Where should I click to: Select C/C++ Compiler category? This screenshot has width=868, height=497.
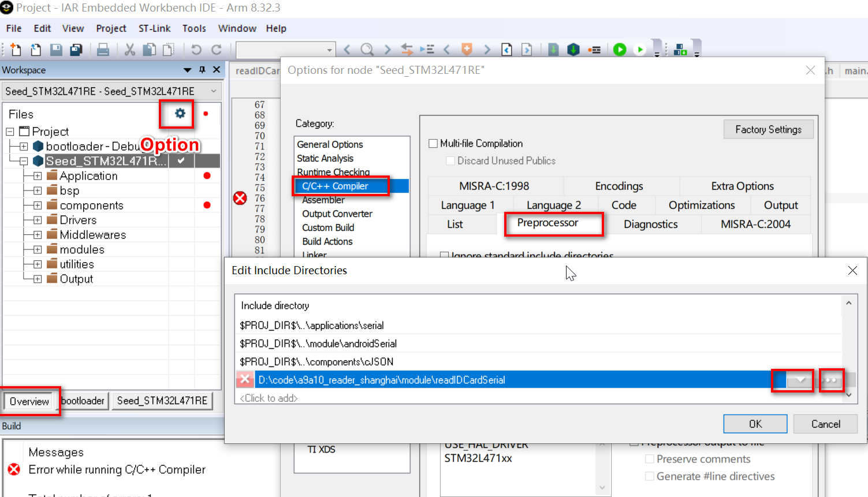352,186
